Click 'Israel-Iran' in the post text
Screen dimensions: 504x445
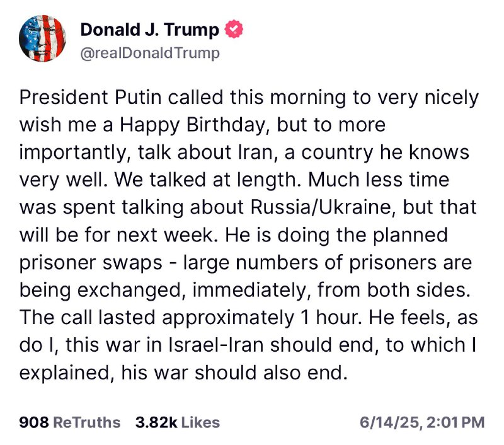pos(216,345)
